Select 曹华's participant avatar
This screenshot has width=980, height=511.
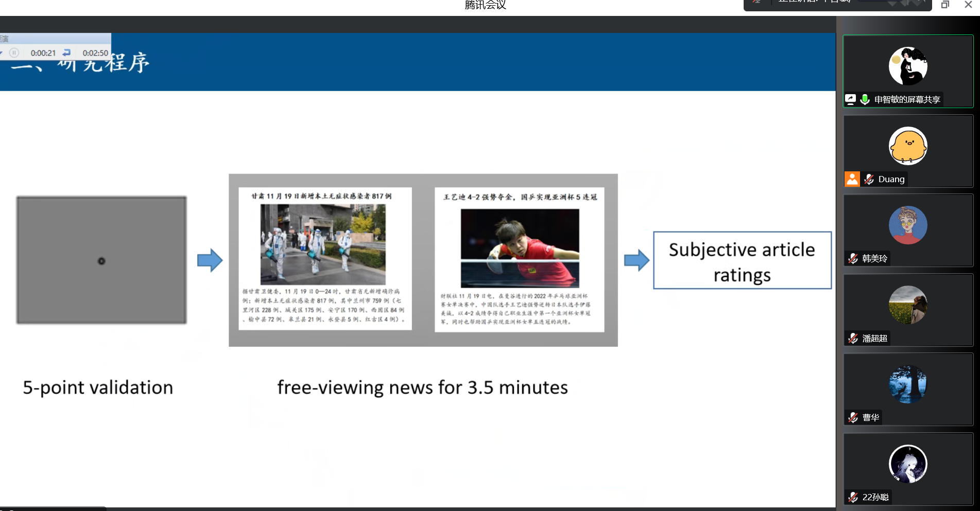pyautogui.click(x=908, y=384)
